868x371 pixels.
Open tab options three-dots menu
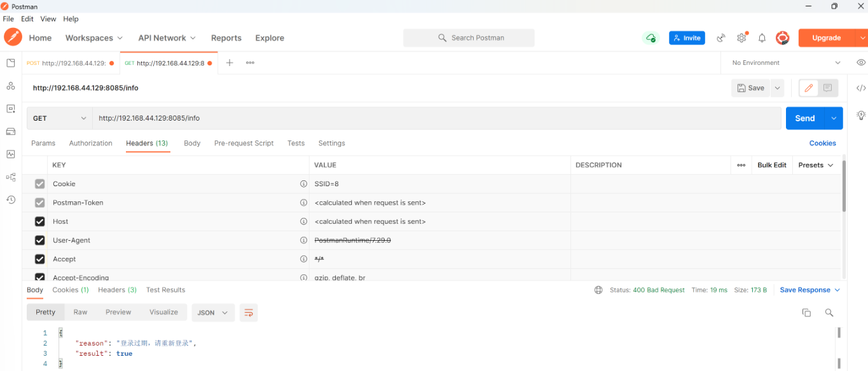pyautogui.click(x=250, y=63)
